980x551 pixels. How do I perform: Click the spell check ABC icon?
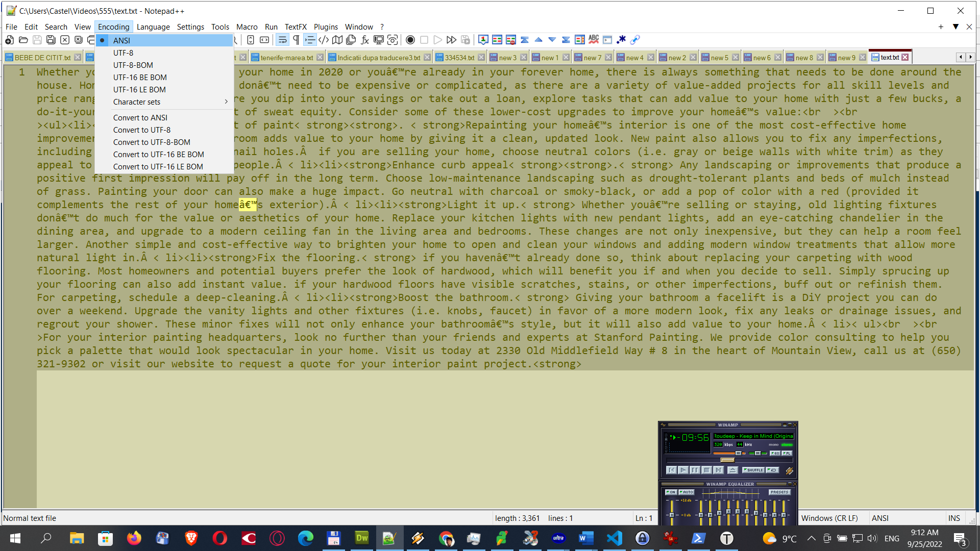click(594, 40)
